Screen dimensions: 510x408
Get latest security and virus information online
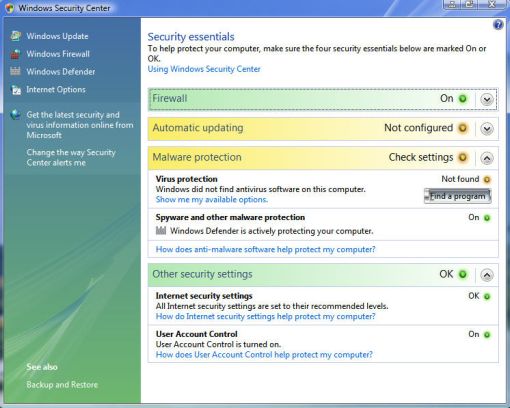click(x=80, y=125)
